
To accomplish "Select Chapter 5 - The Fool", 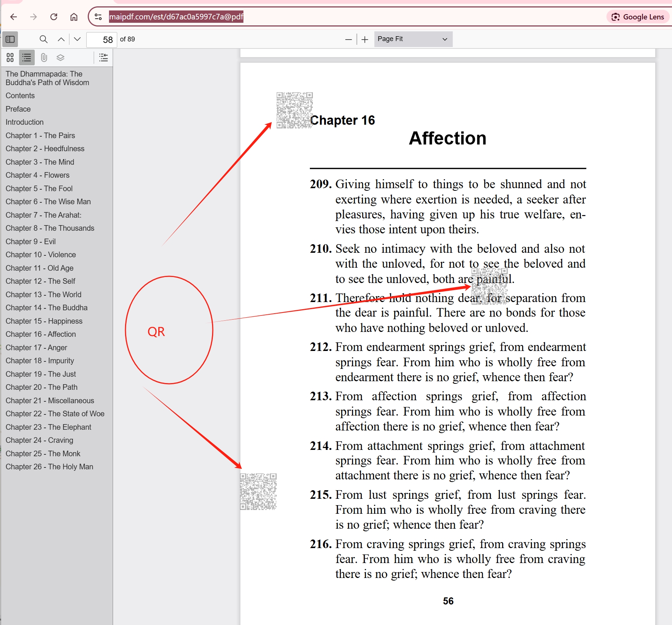I will 39,189.
